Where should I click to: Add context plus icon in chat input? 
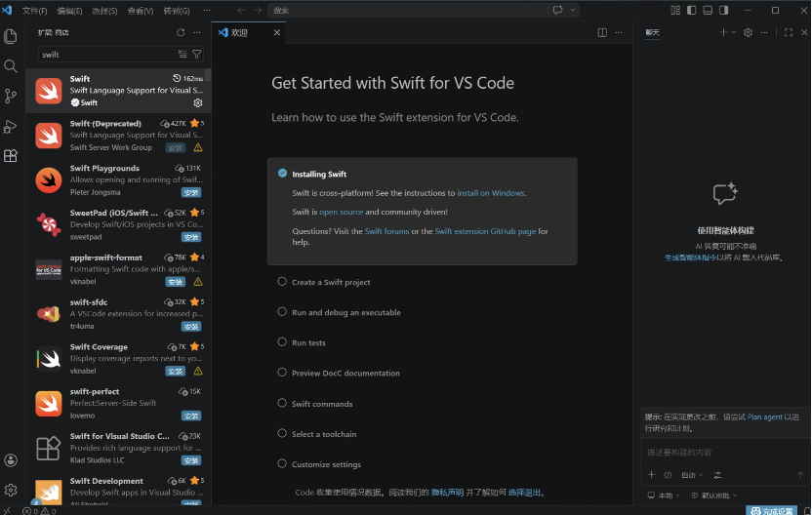(x=652, y=475)
